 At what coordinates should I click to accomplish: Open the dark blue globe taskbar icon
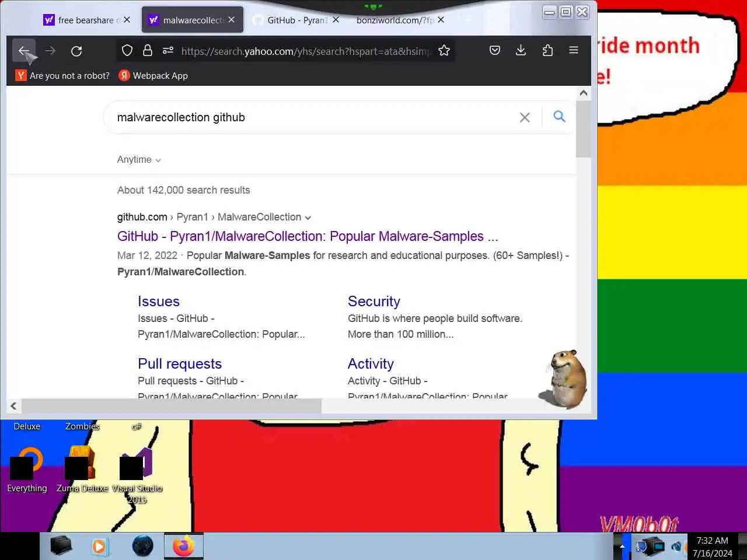click(142, 546)
